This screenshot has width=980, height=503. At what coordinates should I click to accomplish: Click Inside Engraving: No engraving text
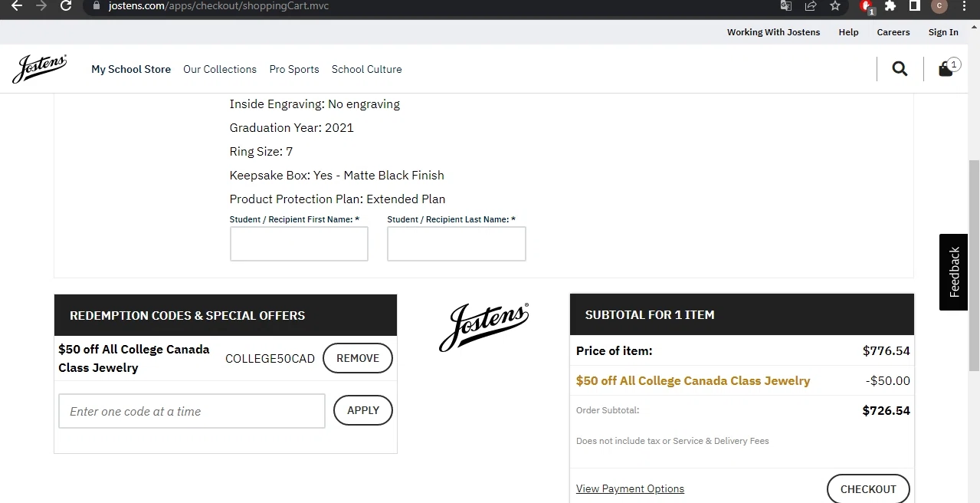[315, 104]
